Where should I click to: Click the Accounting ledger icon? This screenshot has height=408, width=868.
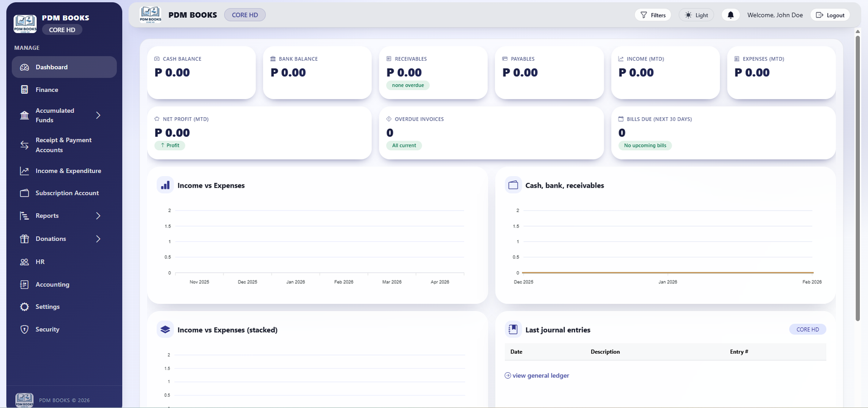coord(24,284)
